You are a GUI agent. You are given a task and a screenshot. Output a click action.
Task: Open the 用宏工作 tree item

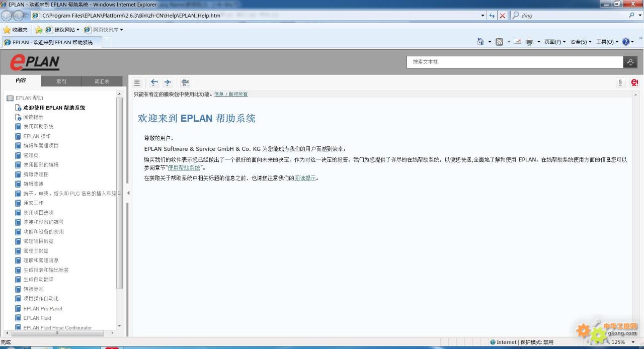pos(33,203)
